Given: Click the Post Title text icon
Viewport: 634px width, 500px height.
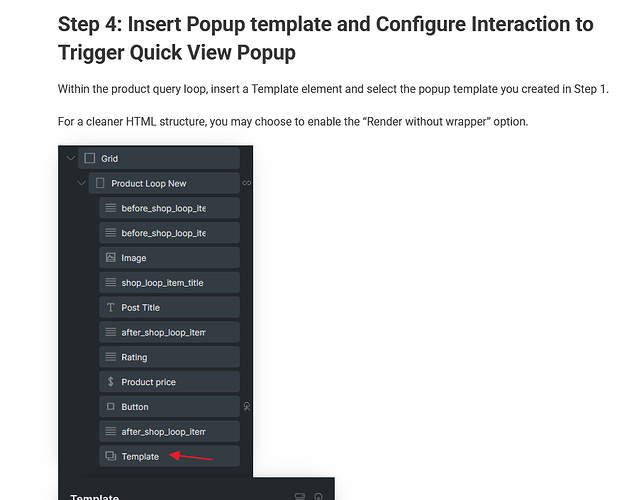Looking at the screenshot, I should (x=110, y=307).
